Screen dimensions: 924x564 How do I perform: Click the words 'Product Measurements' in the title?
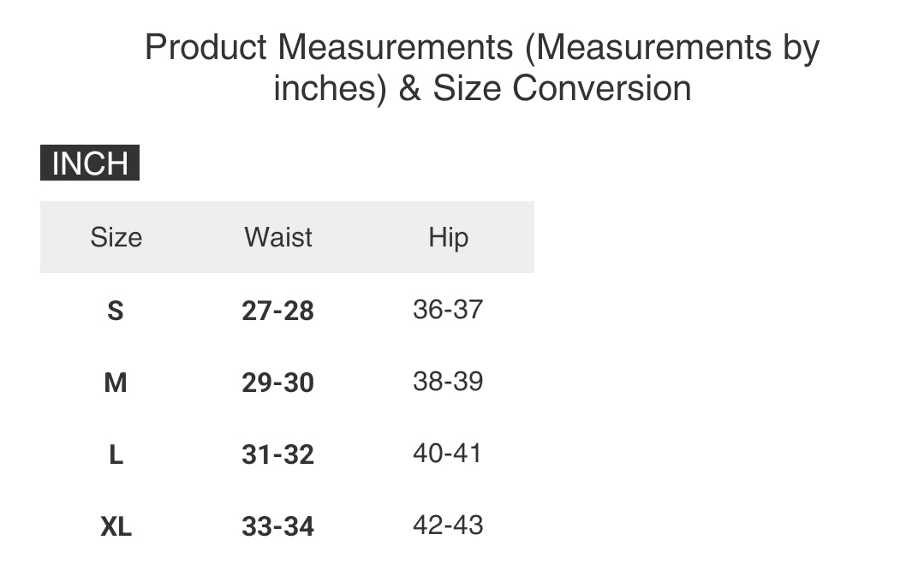[328, 47]
